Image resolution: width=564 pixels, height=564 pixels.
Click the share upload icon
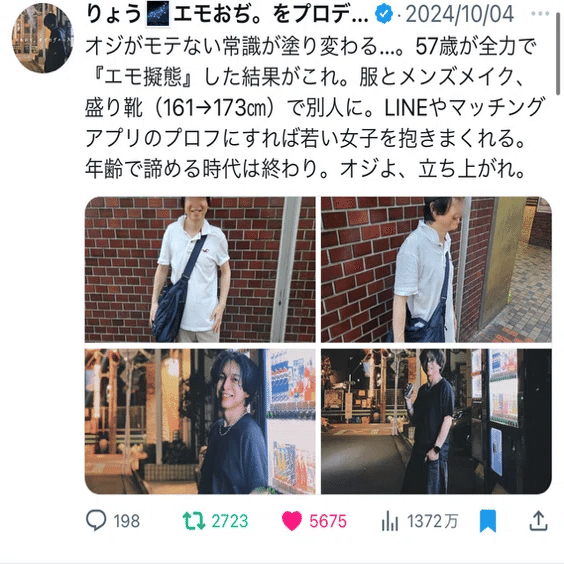tap(538, 520)
